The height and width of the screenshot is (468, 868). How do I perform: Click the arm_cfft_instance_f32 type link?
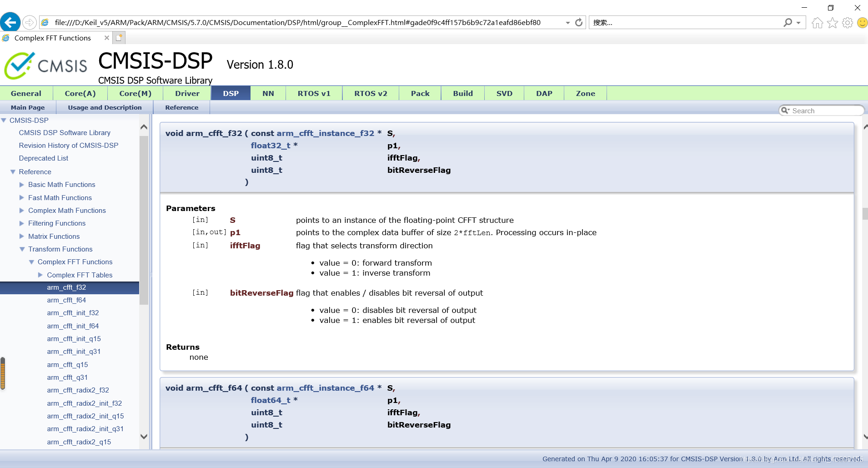[x=325, y=133]
